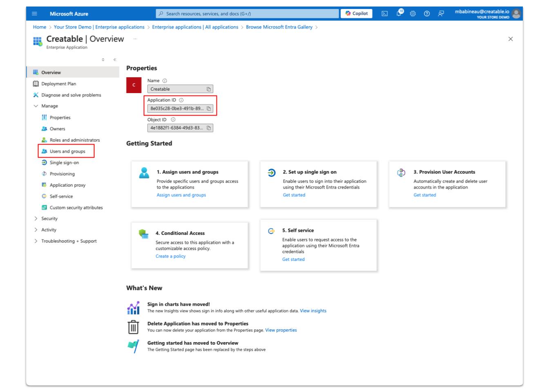Expand the Activity section
This screenshot has height=392, width=549.
click(36, 230)
